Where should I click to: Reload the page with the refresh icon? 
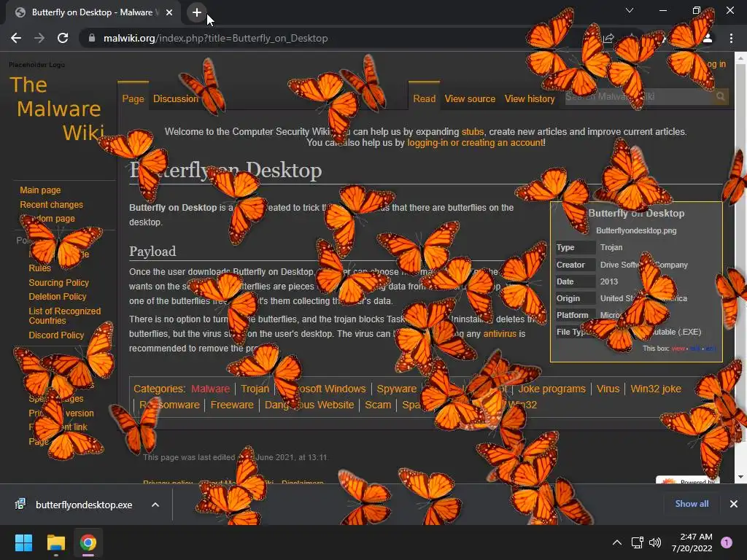[x=63, y=38]
